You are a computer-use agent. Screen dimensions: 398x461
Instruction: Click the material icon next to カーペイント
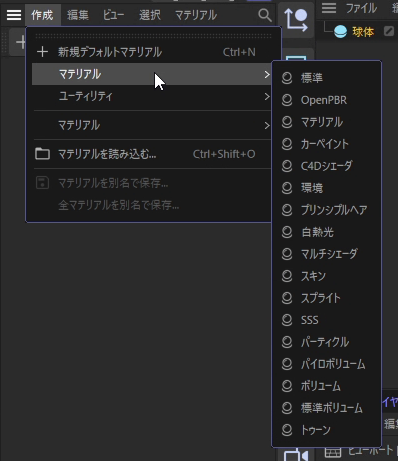pyautogui.click(x=287, y=144)
